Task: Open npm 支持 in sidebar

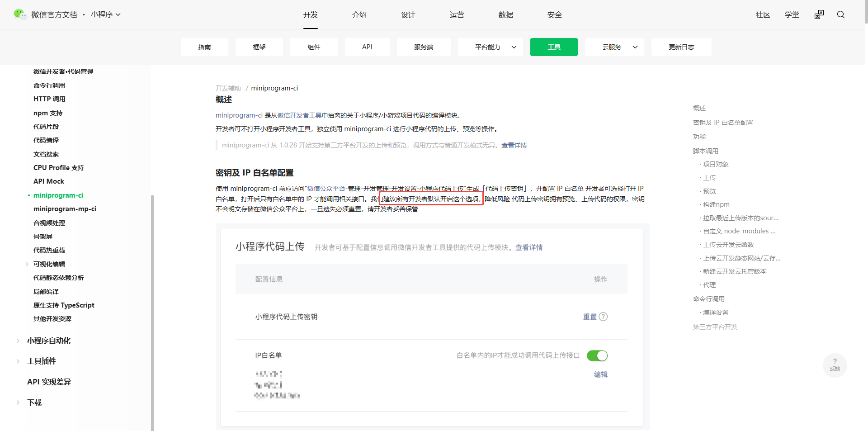Action: [48, 113]
